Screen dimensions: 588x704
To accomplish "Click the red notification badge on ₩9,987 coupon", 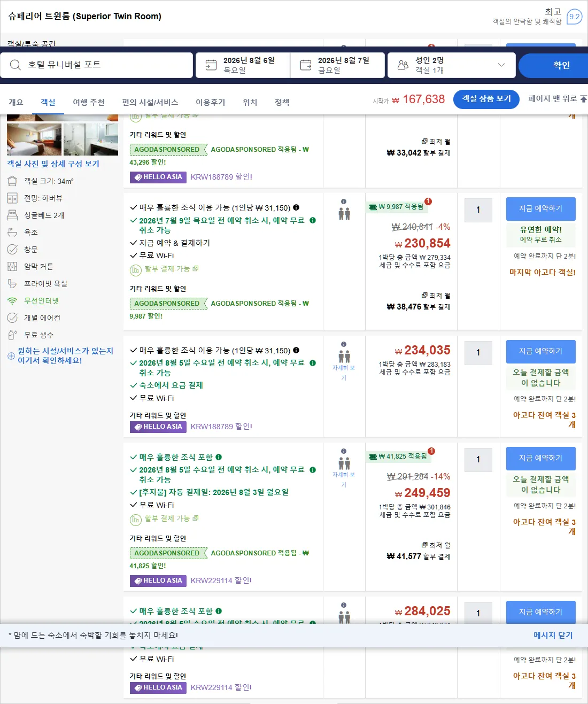I will (428, 202).
